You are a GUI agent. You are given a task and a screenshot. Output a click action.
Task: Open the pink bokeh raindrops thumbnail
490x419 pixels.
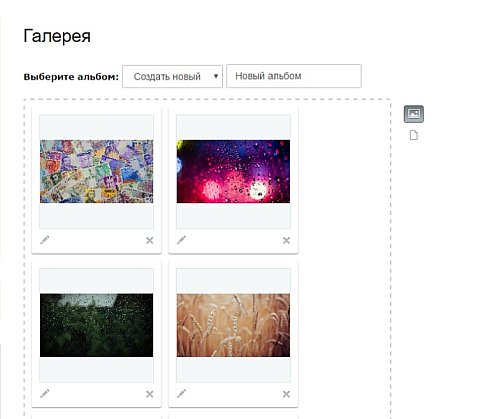[233, 171]
